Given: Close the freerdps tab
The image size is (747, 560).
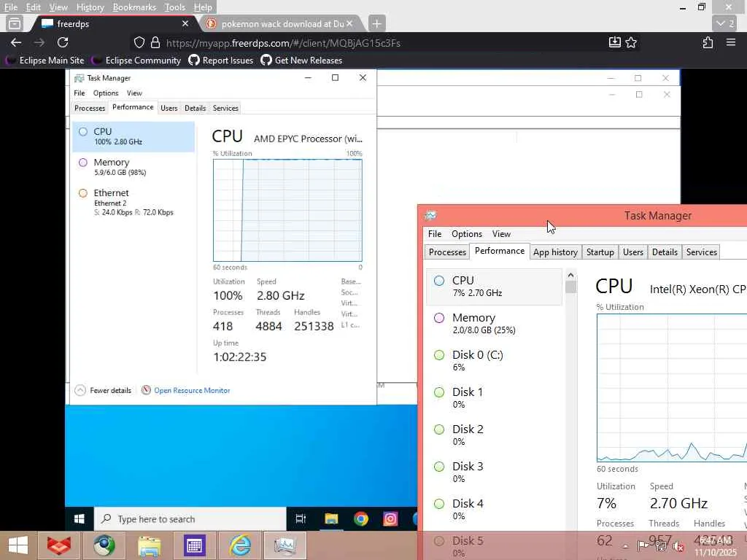Looking at the screenshot, I should (x=185, y=23).
